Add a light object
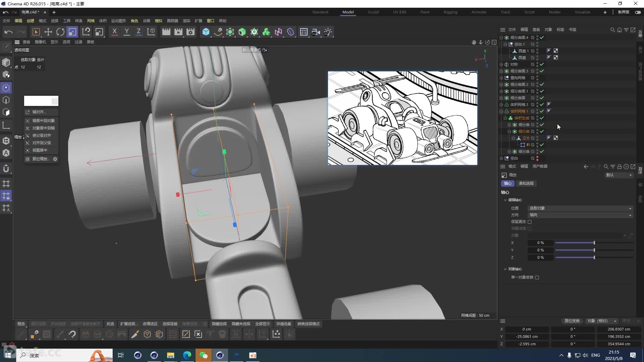This screenshot has height=362, width=644. [x=328, y=32]
